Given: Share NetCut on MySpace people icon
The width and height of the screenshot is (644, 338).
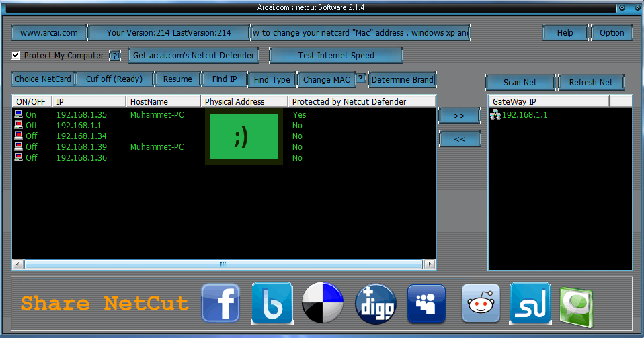Looking at the screenshot, I should pyautogui.click(x=426, y=304).
